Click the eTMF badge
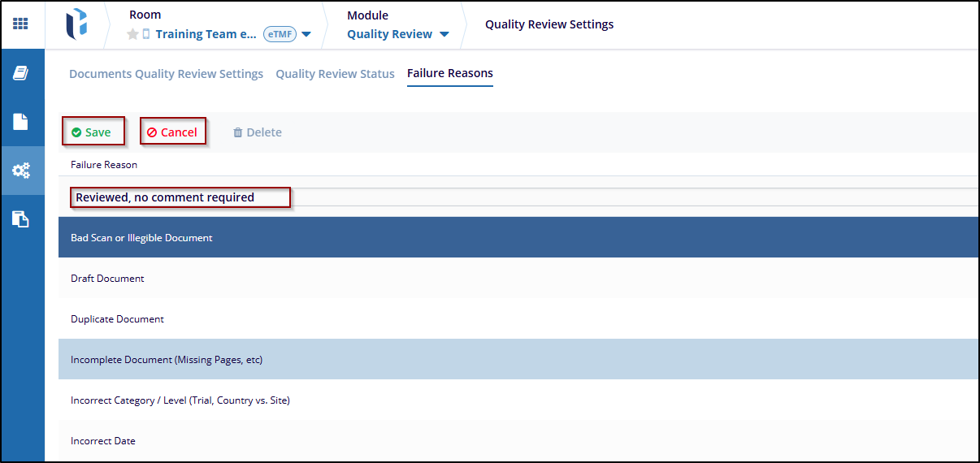This screenshot has height=463, width=980. 280,34
